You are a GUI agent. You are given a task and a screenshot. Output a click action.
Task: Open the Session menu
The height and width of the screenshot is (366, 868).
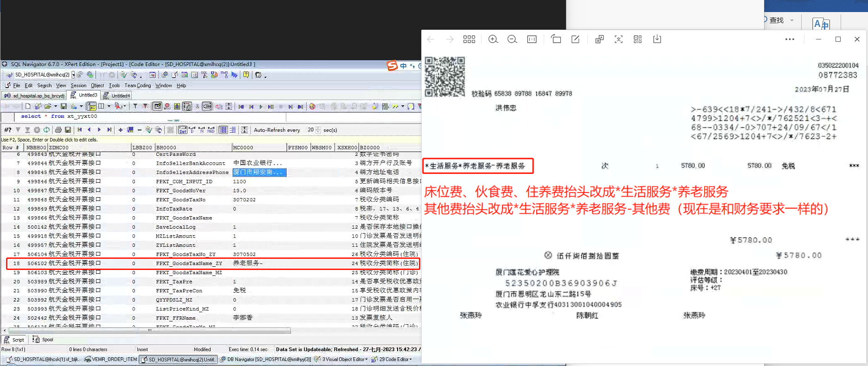78,85
